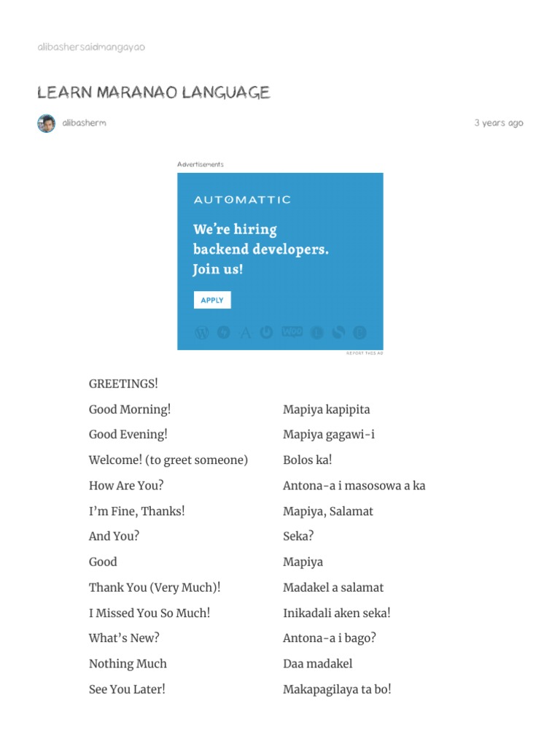This screenshot has width=560, height=747.
Task: Click the 'Advertisements' label above the ad
Action: coord(201,165)
